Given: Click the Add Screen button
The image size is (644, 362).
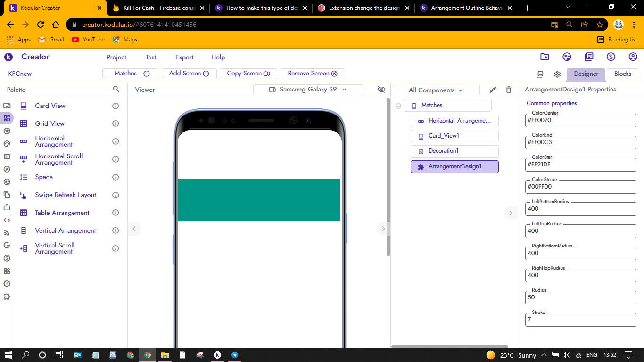Looking at the screenshot, I should [189, 74].
